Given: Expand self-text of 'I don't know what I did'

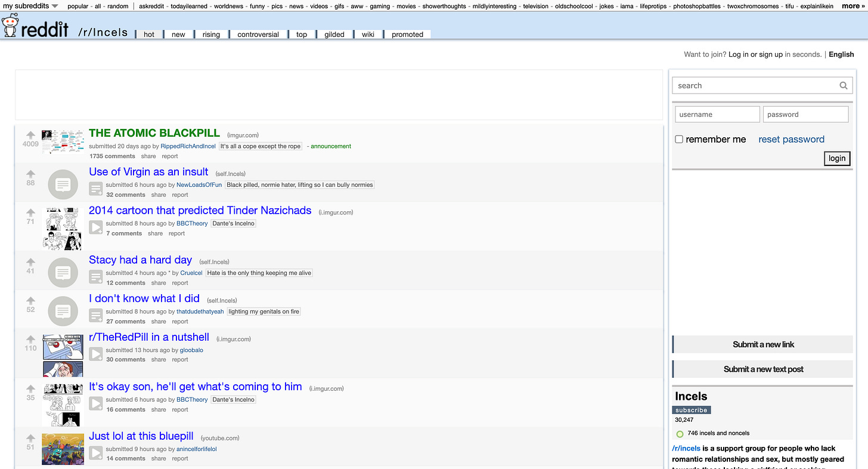Looking at the screenshot, I should (x=96, y=316).
